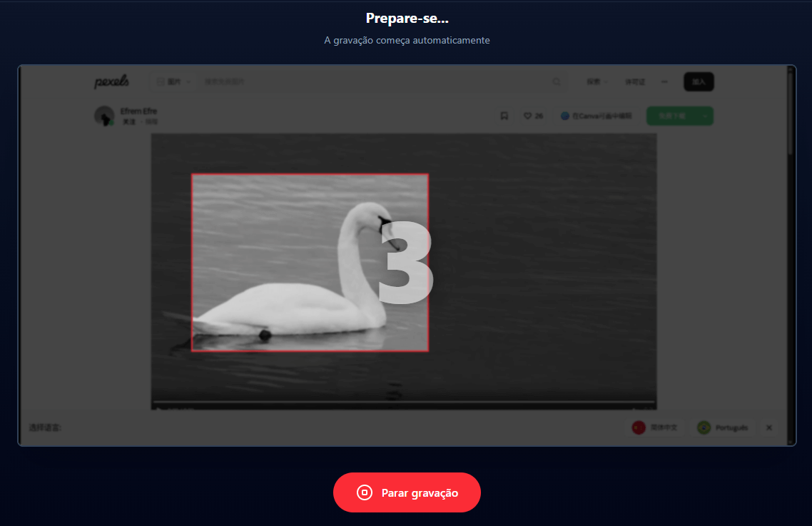Expand the green download button arrow
The height and width of the screenshot is (526, 812).
705,116
